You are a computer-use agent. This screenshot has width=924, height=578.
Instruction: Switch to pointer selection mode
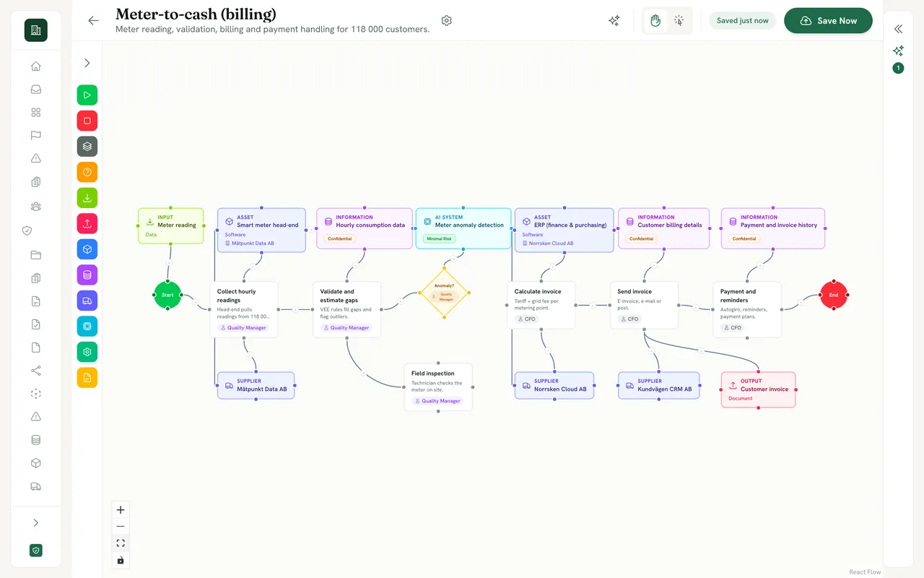[x=679, y=21]
